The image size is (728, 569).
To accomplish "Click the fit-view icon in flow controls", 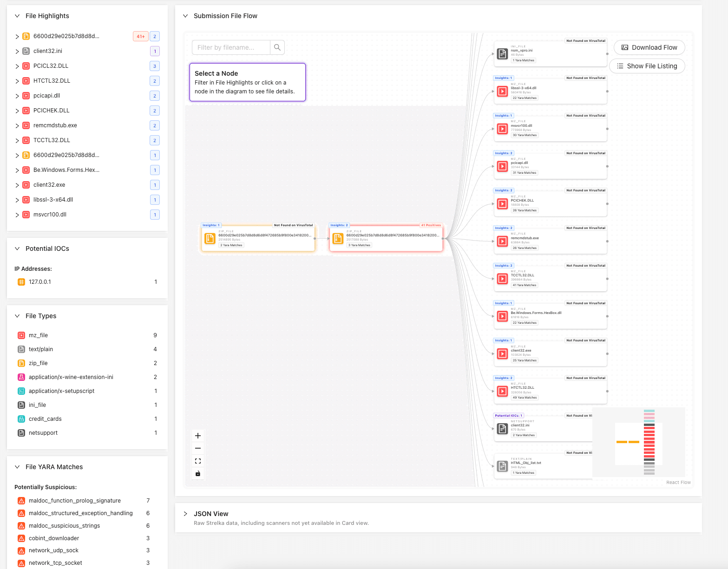I will (x=197, y=460).
